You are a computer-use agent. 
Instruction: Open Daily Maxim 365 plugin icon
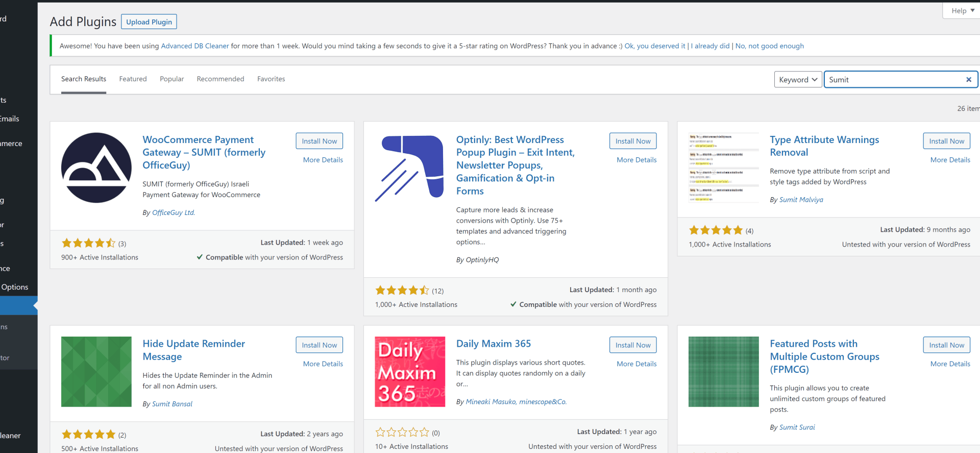pyautogui.click(x=410, y=372)
